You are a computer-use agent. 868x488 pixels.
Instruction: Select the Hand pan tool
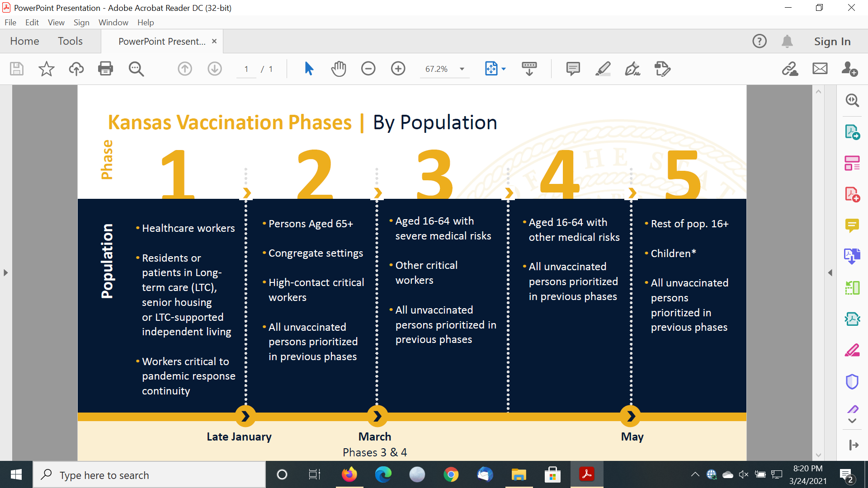[x=338, y=69]
